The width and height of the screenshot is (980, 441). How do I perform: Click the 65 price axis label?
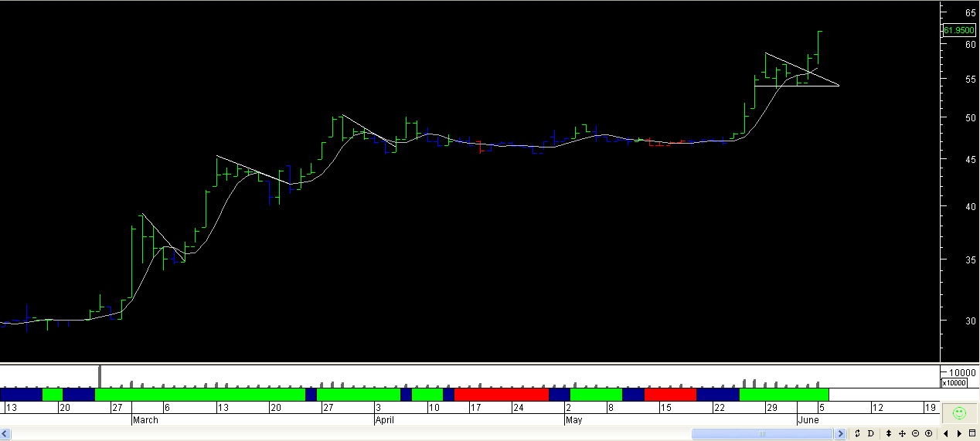[969, 13]
